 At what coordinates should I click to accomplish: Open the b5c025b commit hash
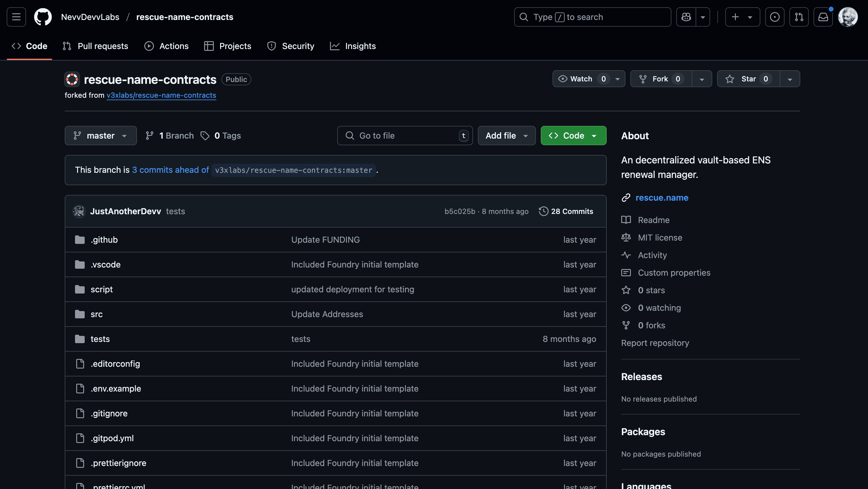coord(460,212)
